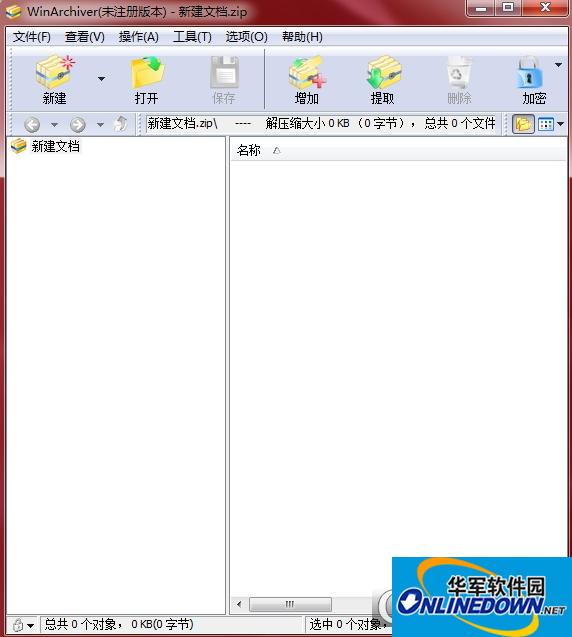The height and width of the screenshot is (637, 572).
Task: Click the status bar lock icon
Action: 17,625
